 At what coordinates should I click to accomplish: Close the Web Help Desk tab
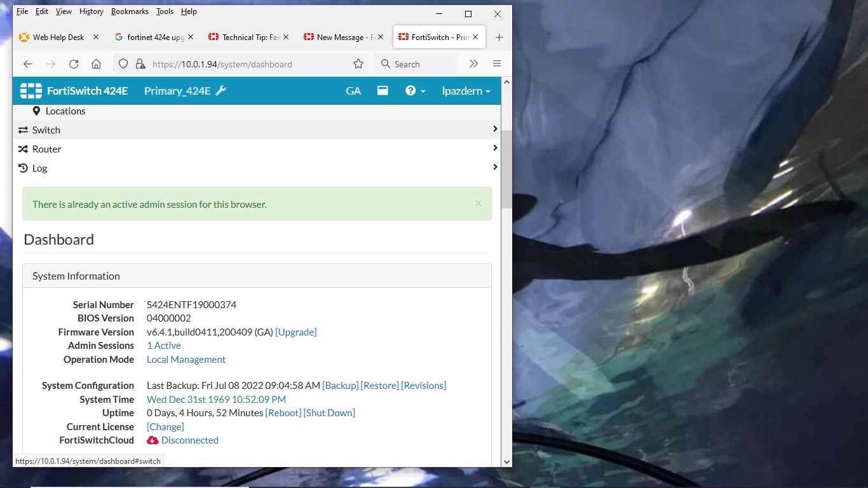96,37
